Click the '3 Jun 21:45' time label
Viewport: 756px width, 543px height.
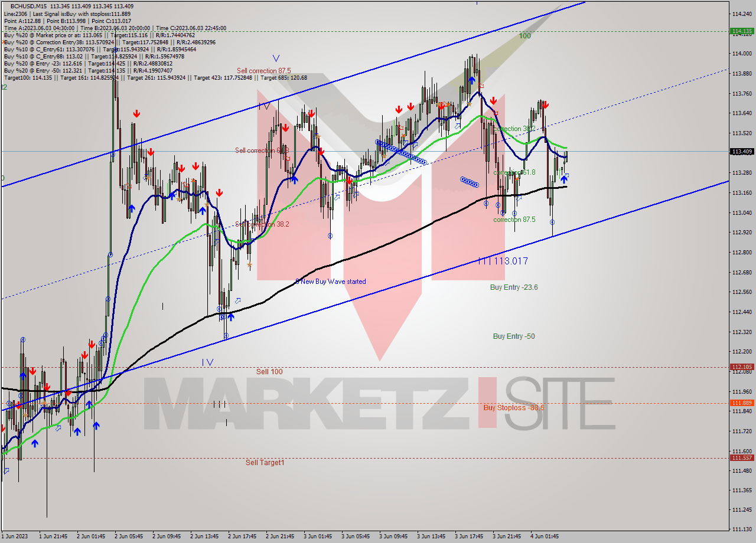pos(508,537)
